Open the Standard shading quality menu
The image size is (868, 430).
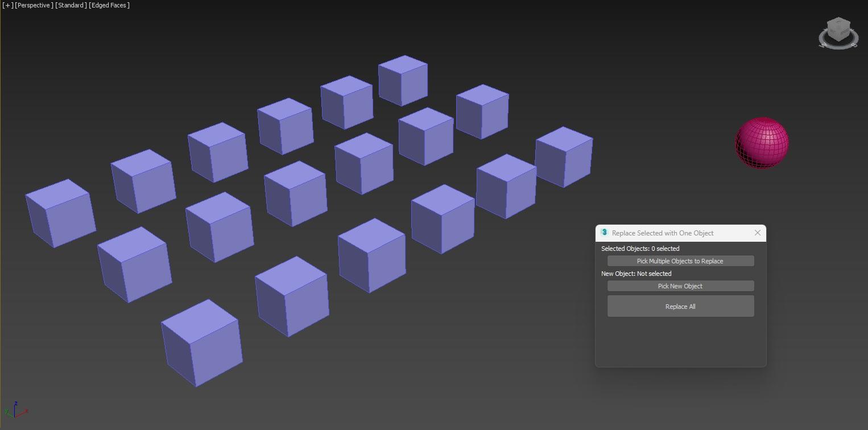(x=71, y=5)
